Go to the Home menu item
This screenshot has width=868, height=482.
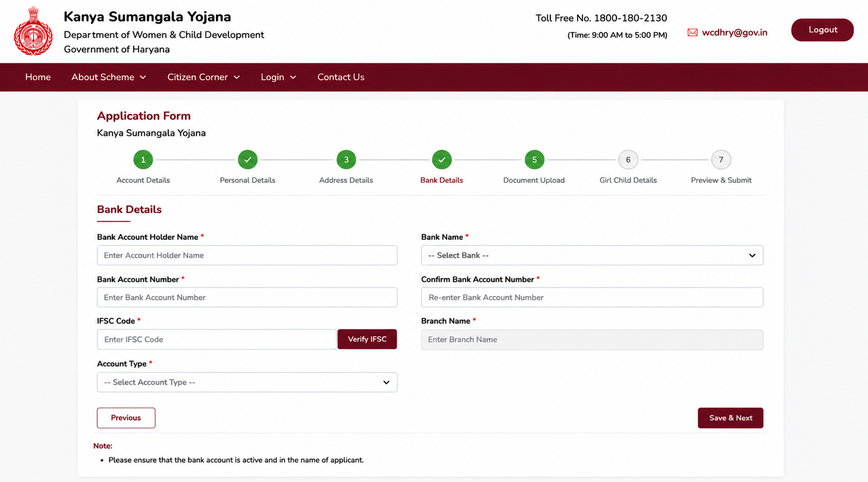pos(38,77)
